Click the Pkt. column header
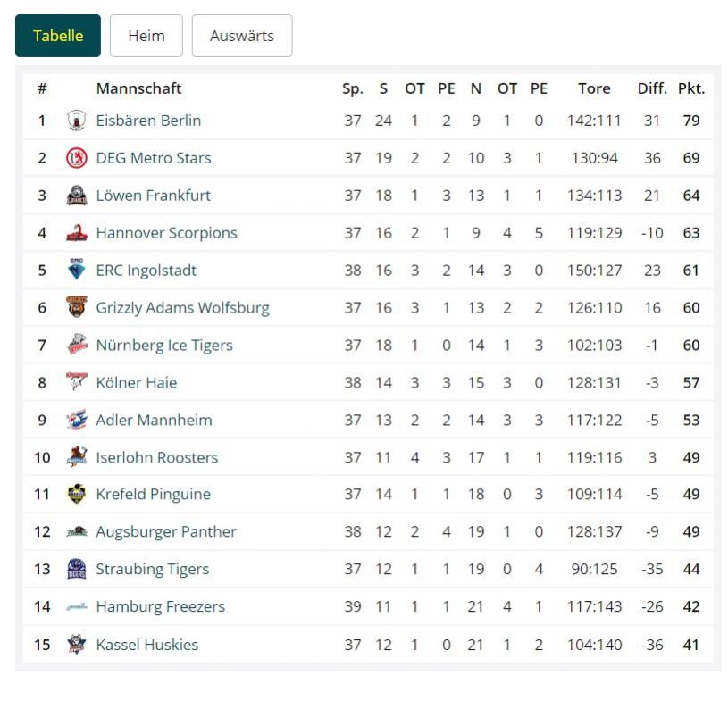The image size is (728, 709). [691, 88]
